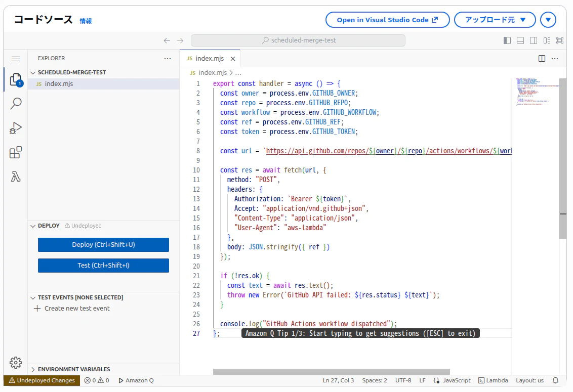Open editor More Actions ellipsis
This screenshot has width=573, height=392.
(x=555, y=59)
